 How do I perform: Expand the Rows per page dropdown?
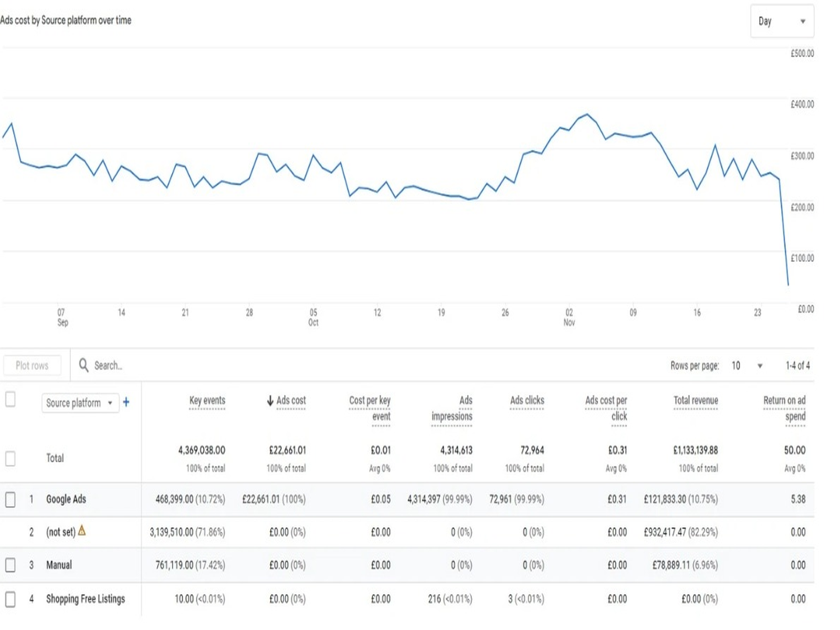tap(747, 365)
